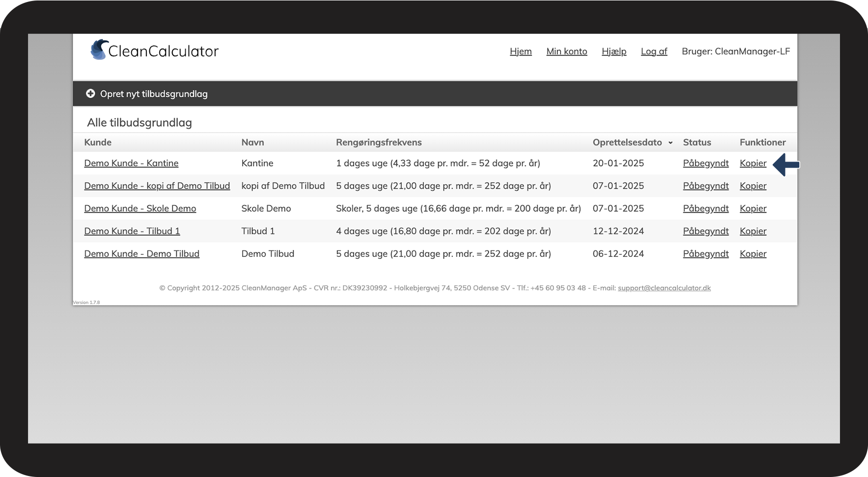The image size is (868, 477).
Task: Click Påbegyndt status for Kantine row
Action: [x=705, y=163]
